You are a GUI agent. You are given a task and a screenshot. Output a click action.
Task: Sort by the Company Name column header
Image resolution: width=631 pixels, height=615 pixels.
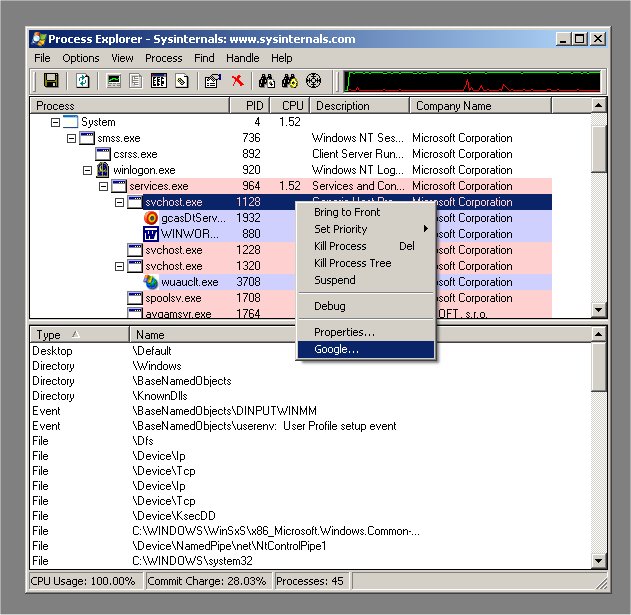(480, 105)
